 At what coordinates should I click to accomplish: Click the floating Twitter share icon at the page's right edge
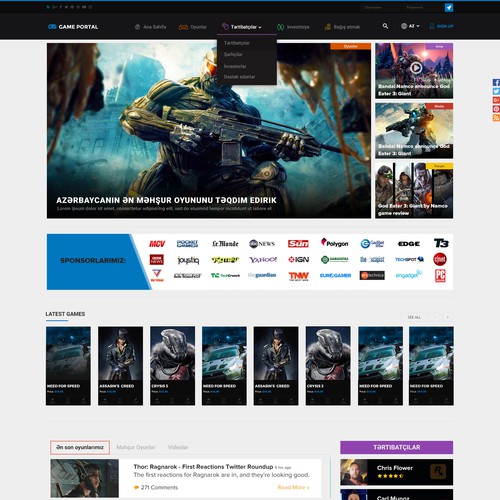click(496, 91)
